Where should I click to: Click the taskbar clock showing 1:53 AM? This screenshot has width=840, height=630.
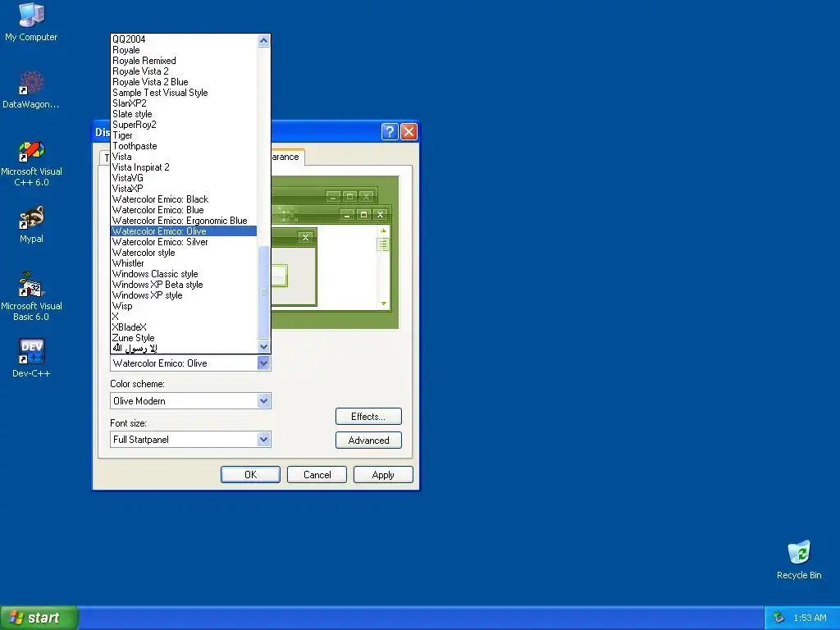pos(810,618)
